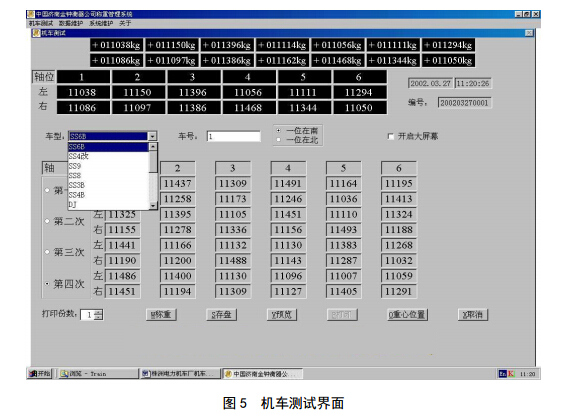Pick SS4改 from the 车型 dropdown list
This screenshot has height=414, width=582.
click(x=108, y=156)
